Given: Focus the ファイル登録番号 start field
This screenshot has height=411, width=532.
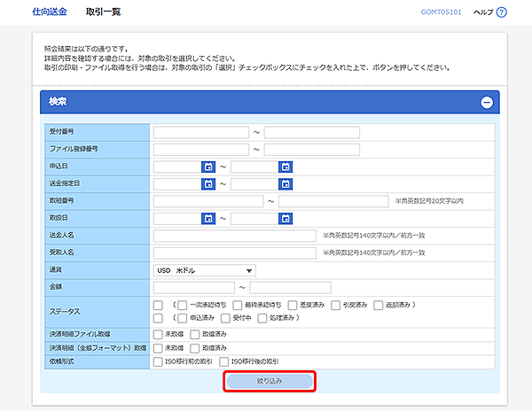Looking at the screenshot, I should [201, 150].
